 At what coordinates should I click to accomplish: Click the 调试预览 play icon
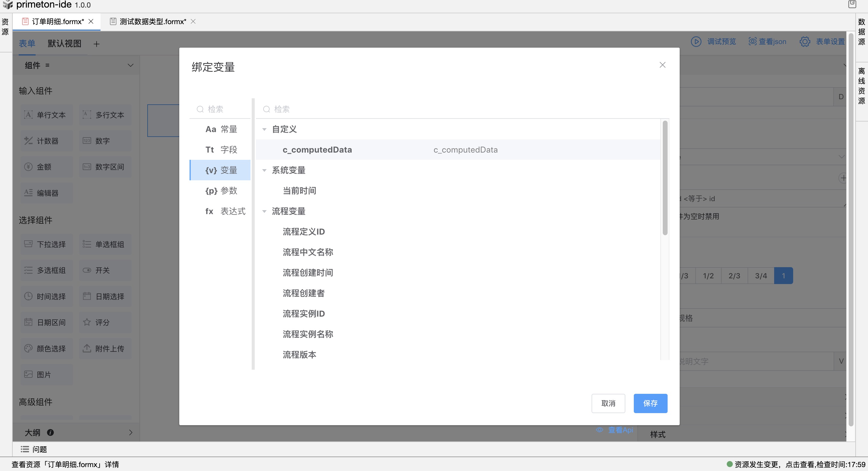pos(696,42)
